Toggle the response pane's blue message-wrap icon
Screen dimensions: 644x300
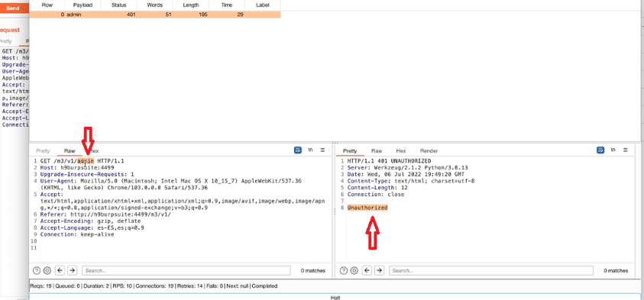click(600, 150)
